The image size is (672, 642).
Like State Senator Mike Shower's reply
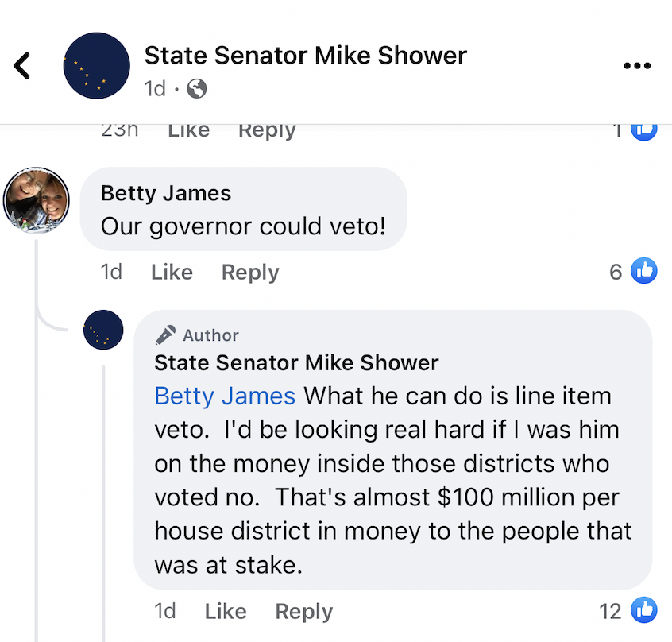pos(226,611)
